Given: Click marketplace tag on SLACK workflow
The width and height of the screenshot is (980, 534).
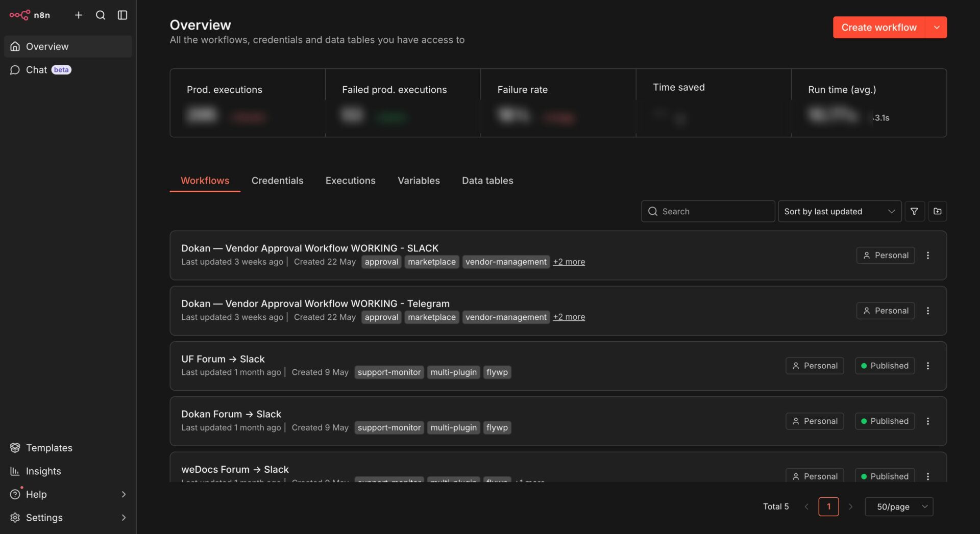Looking at the screenshot, I should pyautogui.click(x=432, y=262).
